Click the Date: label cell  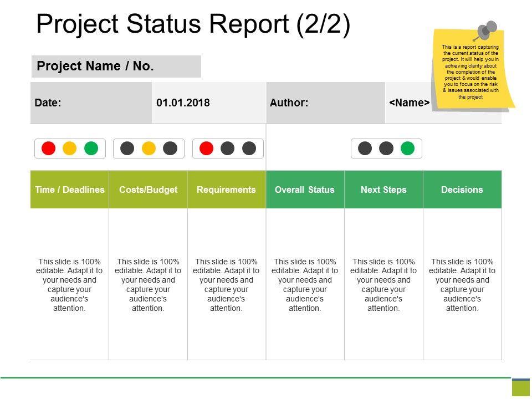click(91, 103)
